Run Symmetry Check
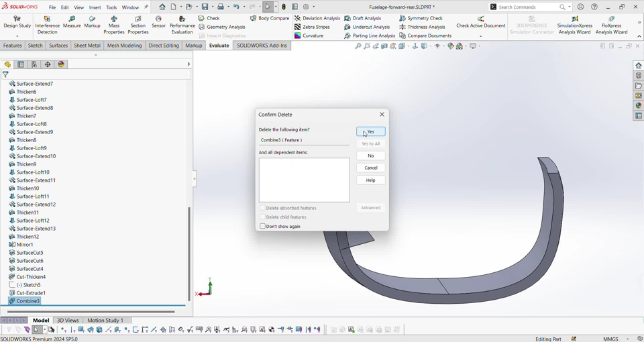Viewport: 644px width, 342px height. click(421, 18)
